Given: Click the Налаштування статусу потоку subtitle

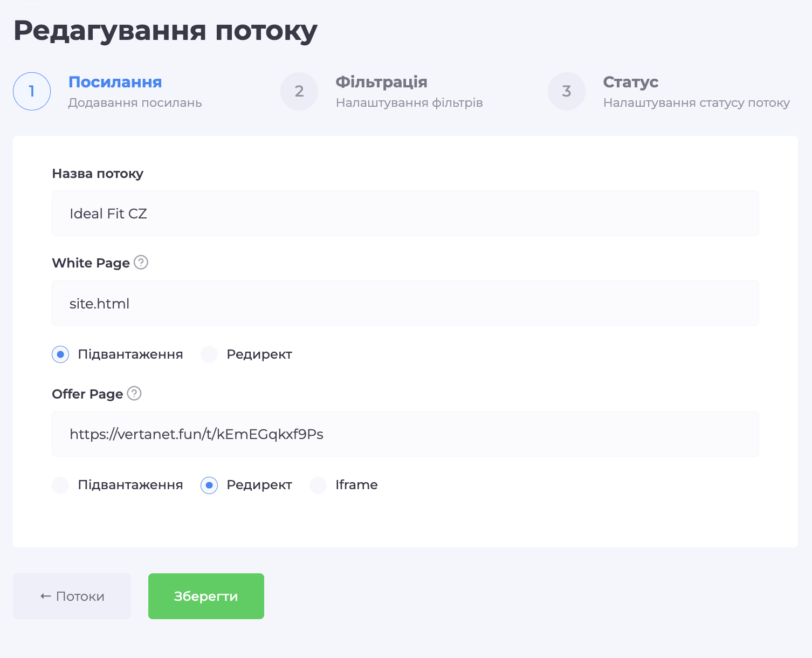Looking at the screenshot, I should tap(696, 103).
